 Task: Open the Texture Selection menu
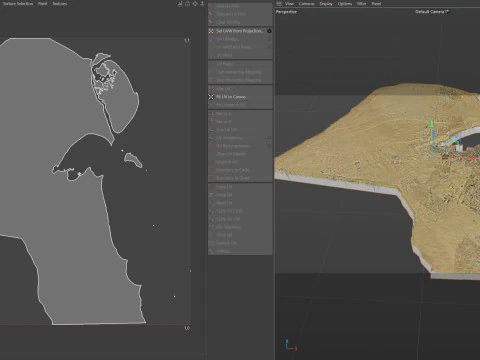[18, 4]
